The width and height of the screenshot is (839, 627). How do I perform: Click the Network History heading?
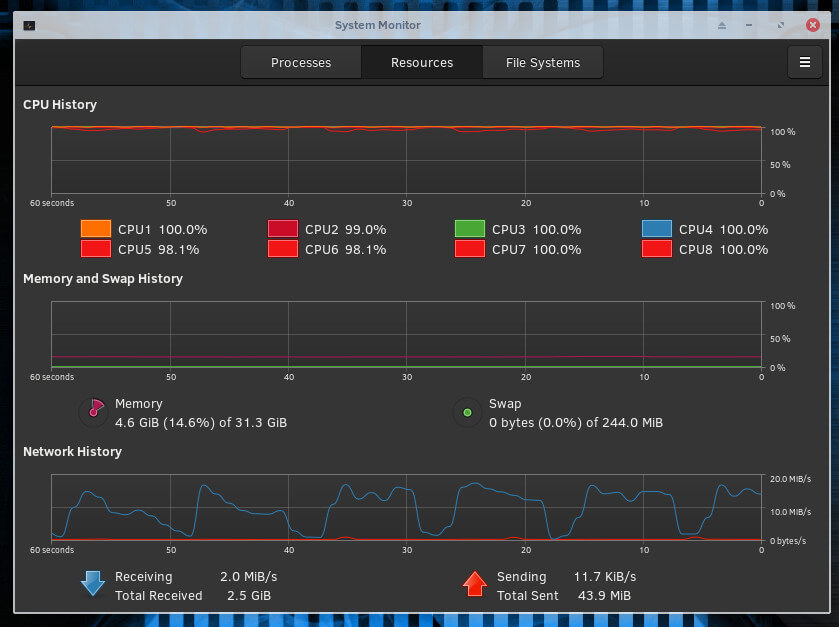[72, 452]
